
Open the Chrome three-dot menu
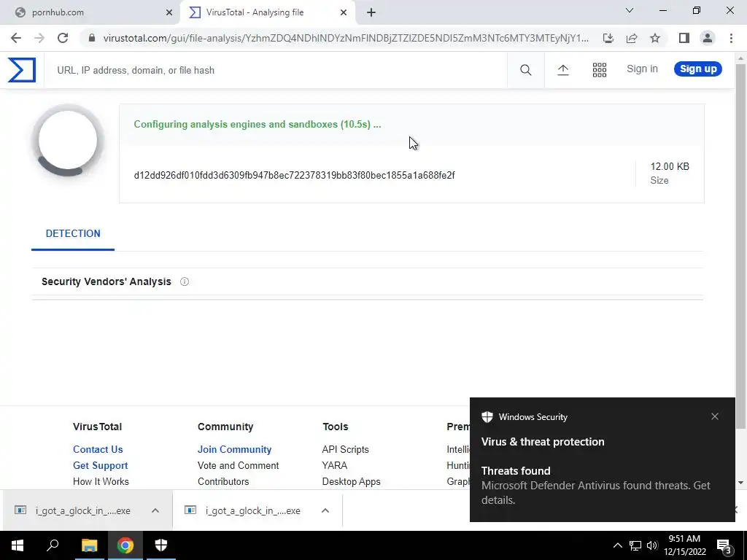coord(731,38)
